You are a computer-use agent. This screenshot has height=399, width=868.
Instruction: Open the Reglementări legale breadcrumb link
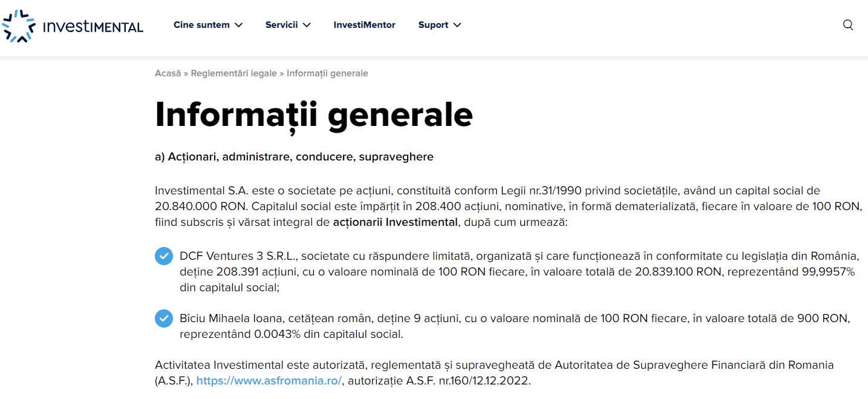233,73
